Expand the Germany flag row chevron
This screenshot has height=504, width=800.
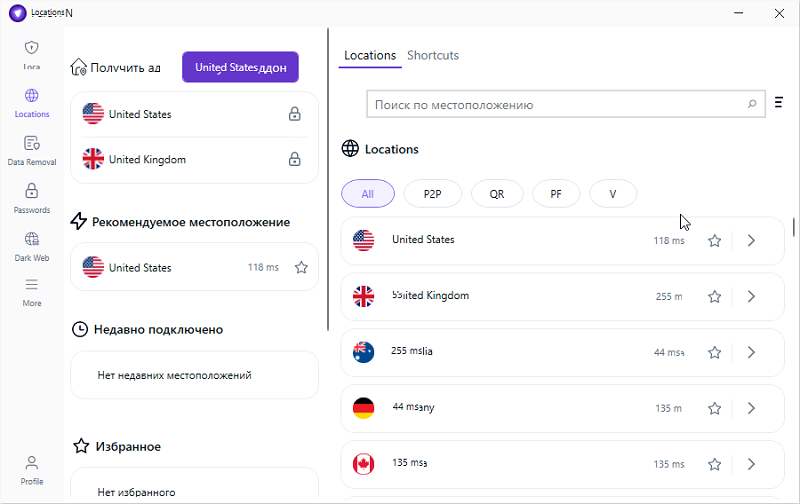tap(751, 409)
